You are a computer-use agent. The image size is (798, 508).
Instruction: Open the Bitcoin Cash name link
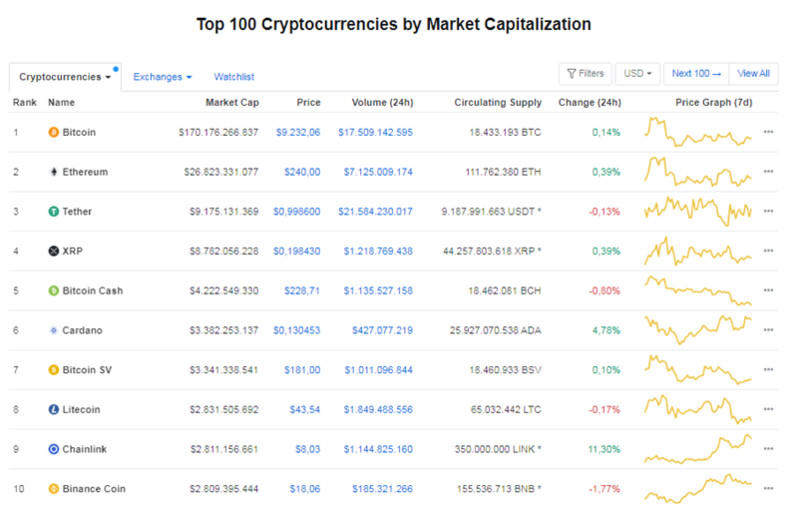point(95,291)
